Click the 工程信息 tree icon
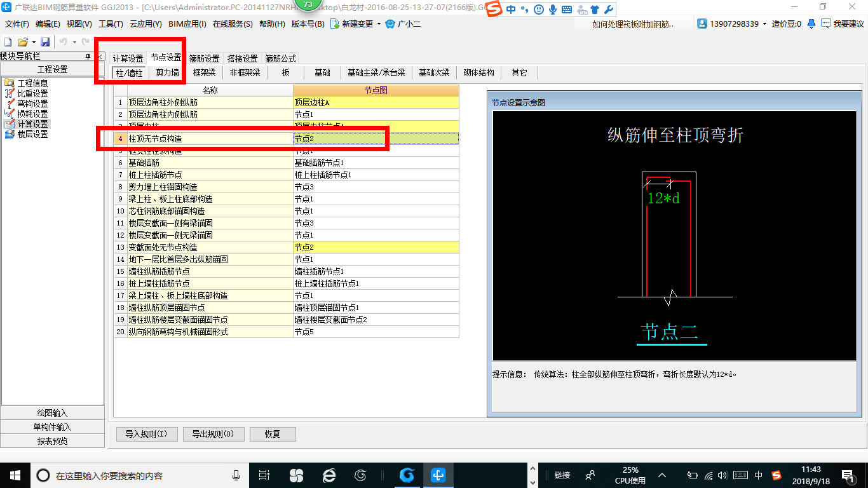The image size is (868, 488). point(9,83)
